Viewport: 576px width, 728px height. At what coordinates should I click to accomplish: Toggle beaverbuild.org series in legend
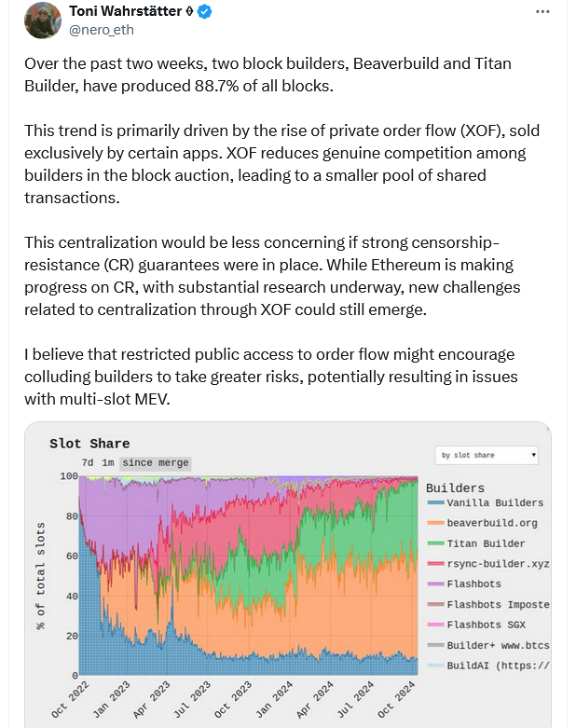[482, 523]
